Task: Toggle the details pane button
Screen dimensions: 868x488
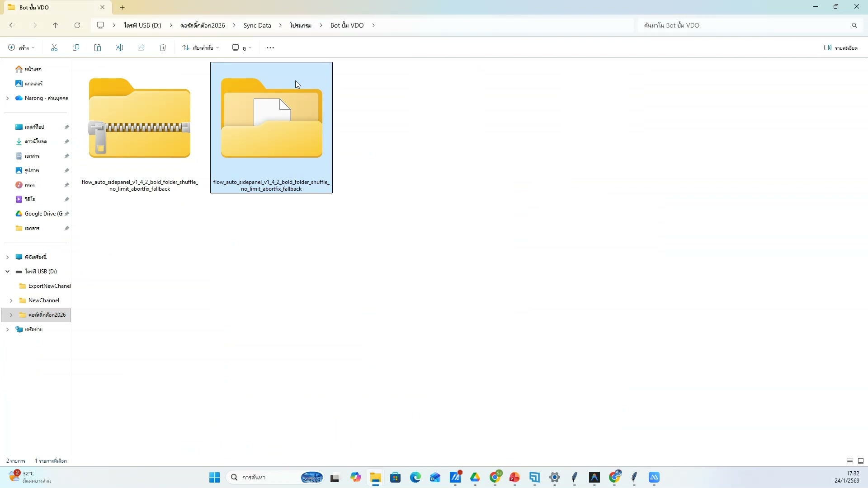Action: pos(840,47)
